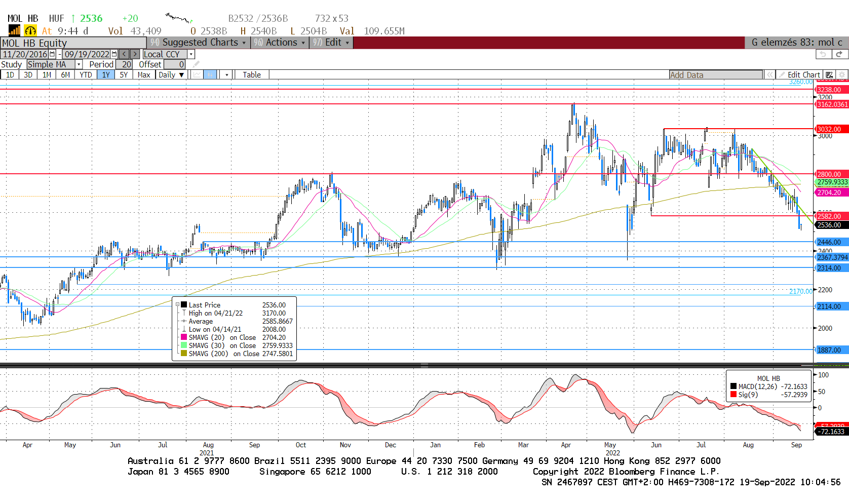The width and height of the screenshot is (849, 504).
Task: Open chart settings gear icon
Action: tap(842, 75)
